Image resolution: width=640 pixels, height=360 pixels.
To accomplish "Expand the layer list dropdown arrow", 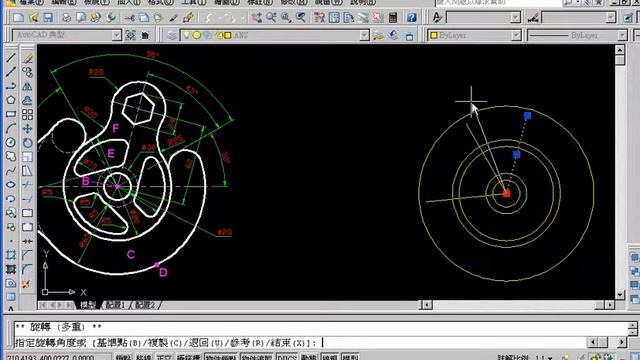I will 364,36.
